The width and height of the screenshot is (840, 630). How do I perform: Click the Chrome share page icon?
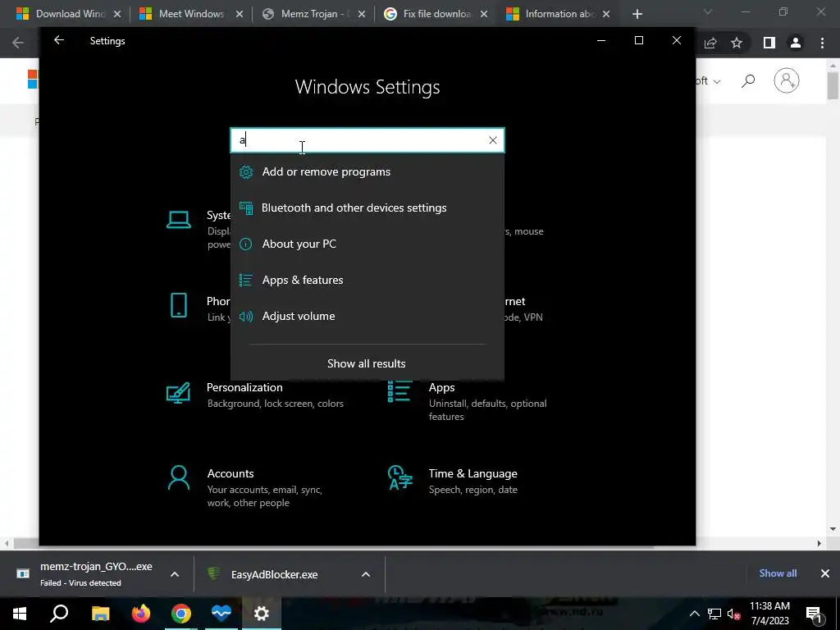pos(710,43)
